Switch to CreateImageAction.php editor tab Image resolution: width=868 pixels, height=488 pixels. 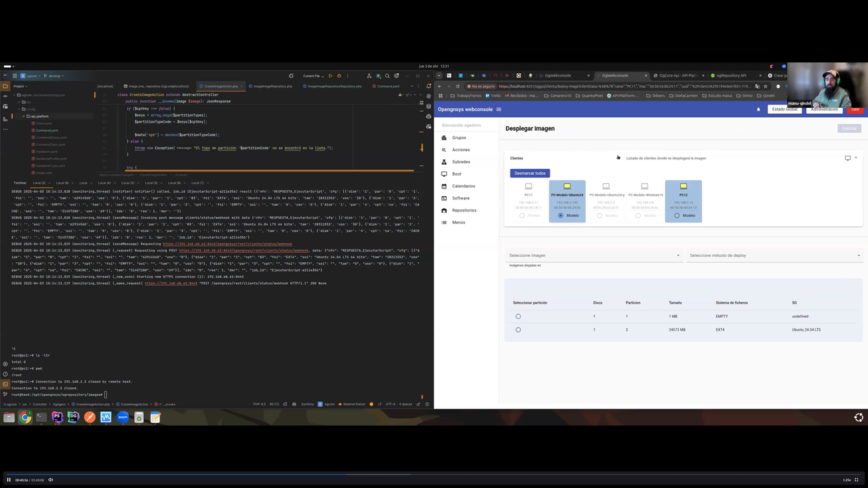220,86
